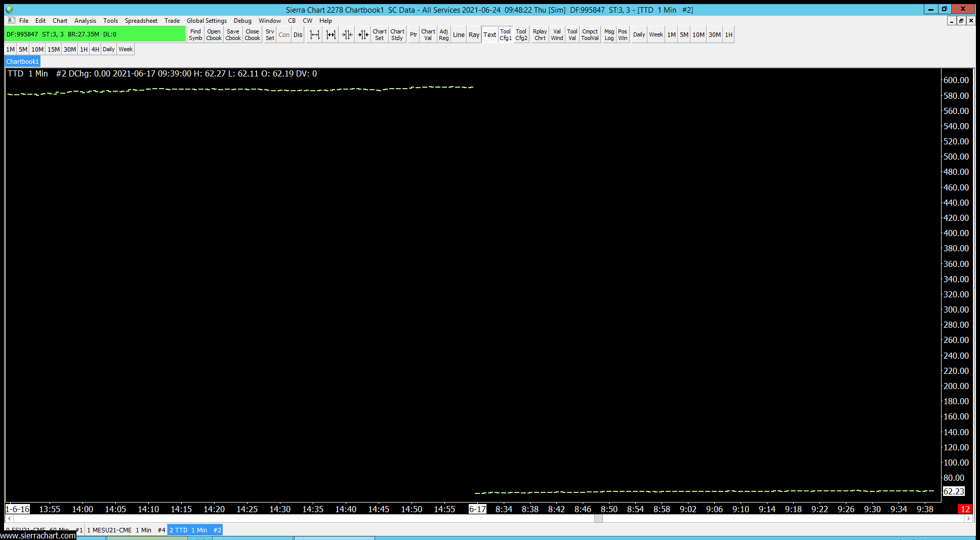Open the Help menu
The height and width of the screenshot is (540, 980).
coord(325,21)
